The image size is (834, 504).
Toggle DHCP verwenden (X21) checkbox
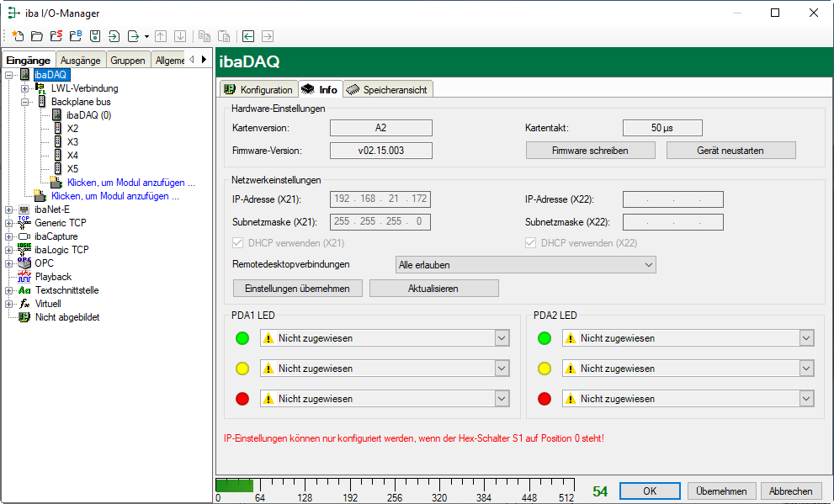click(238, 243)
